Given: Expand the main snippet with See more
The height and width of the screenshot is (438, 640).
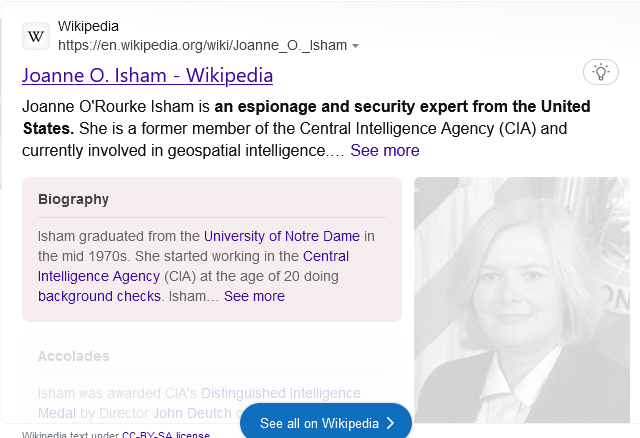Looking at the screenshot, I should (384, 150).
